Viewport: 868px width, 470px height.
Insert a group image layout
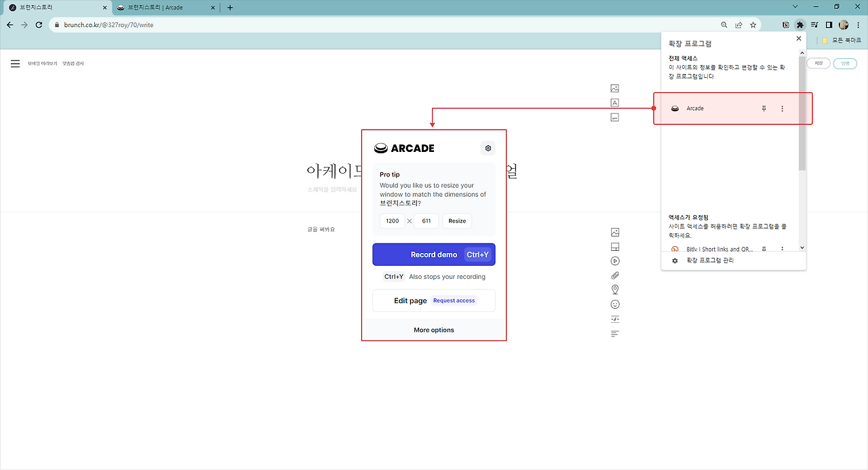pos(615,247)
